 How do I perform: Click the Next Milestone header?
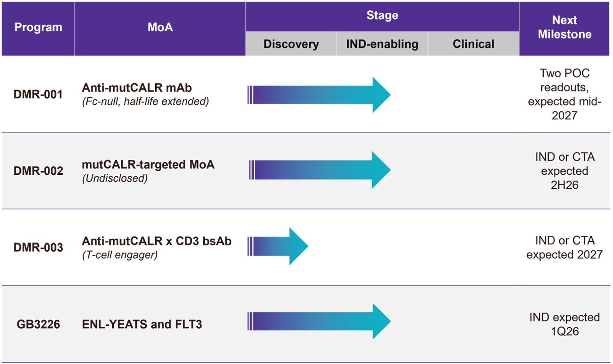[564, 27]
